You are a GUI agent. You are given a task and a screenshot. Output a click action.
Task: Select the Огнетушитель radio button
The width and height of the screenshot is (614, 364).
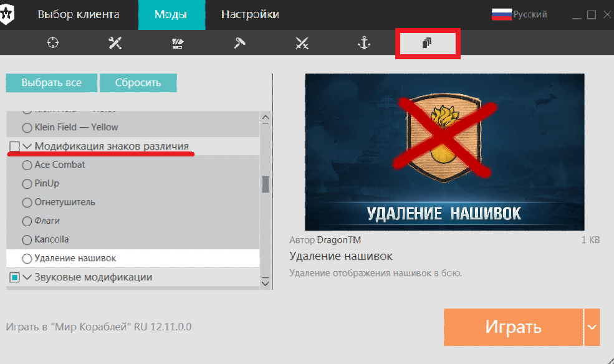coord(27,203)
